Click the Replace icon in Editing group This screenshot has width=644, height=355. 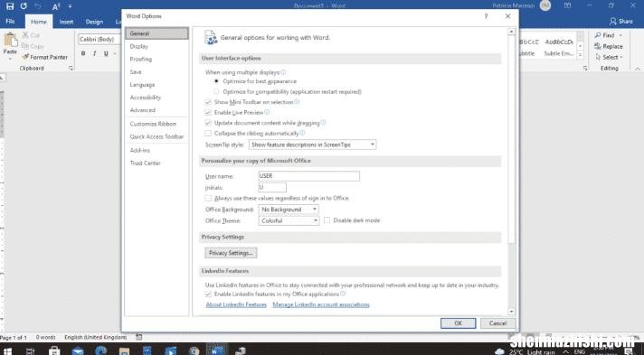598,46
